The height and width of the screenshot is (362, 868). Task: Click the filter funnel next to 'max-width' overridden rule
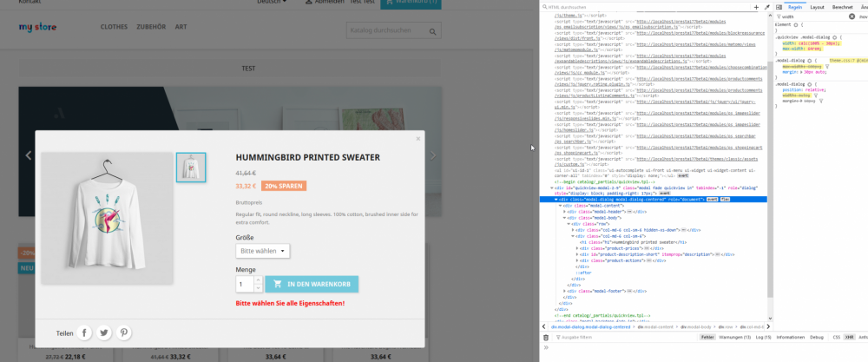pos(826,66)
